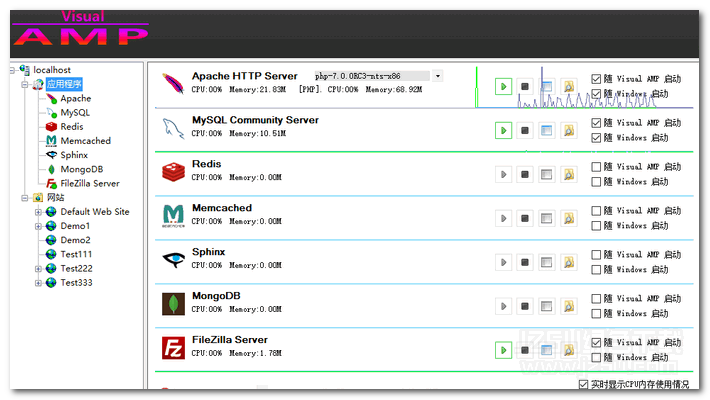
Task: Start the Sphinx service
Action: (x=503, y=262)
